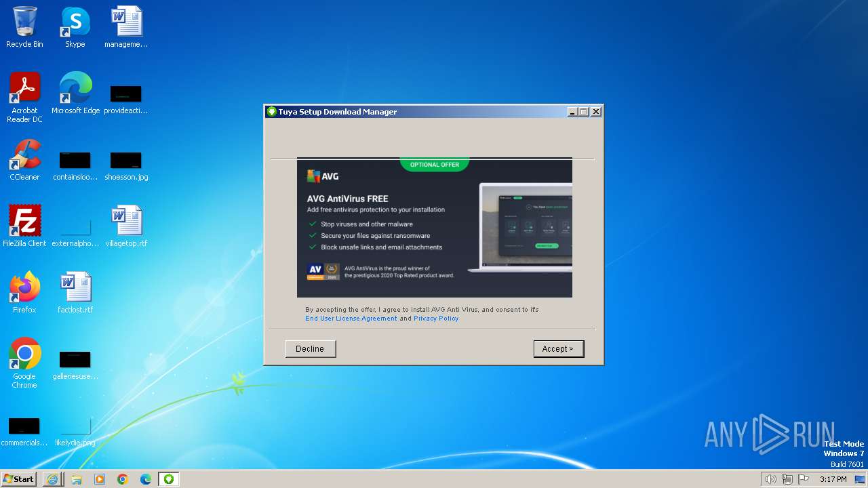Open the Windows Start menu
868x488 pixels.
click(18, 479)
